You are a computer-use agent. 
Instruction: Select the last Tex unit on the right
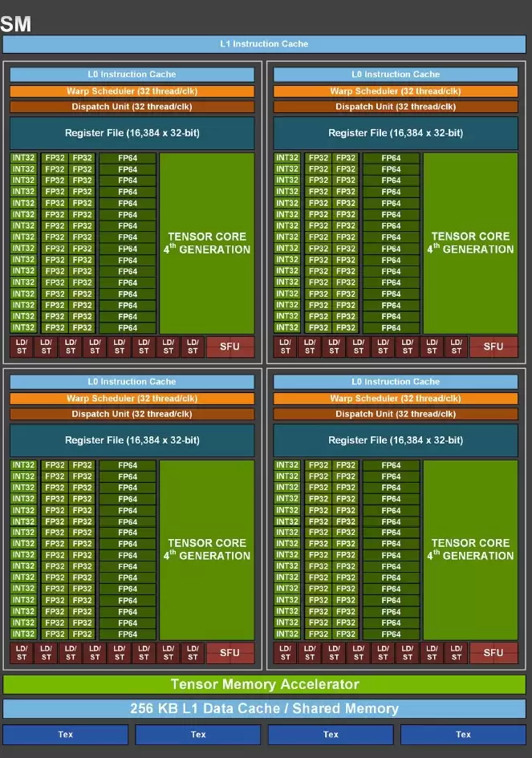click(463, 734)
